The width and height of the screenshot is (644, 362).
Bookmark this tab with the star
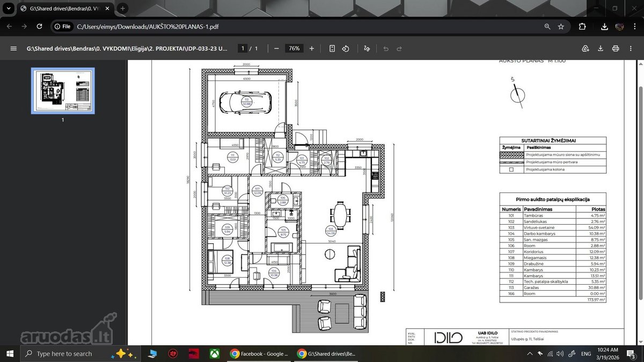561,26
